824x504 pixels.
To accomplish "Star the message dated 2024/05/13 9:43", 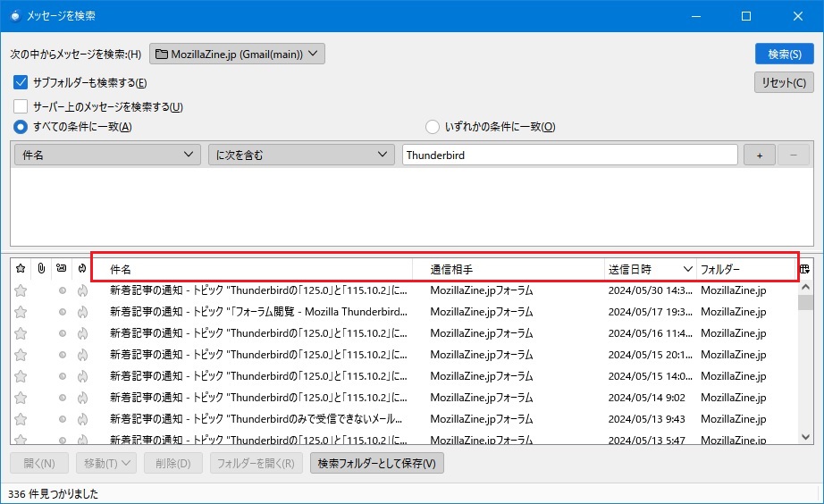I will click(21, 419).
